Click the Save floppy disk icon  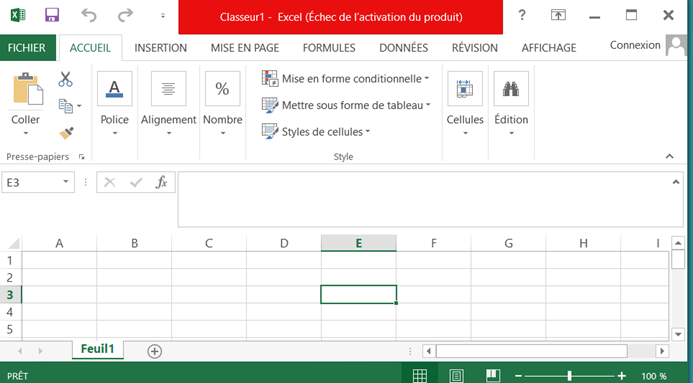[x=52, y=16]
